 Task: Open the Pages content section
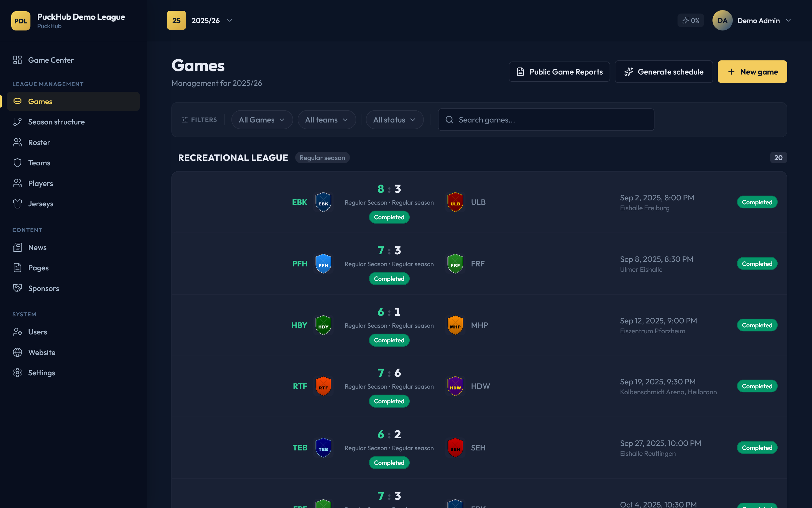[x=73, y=268]
